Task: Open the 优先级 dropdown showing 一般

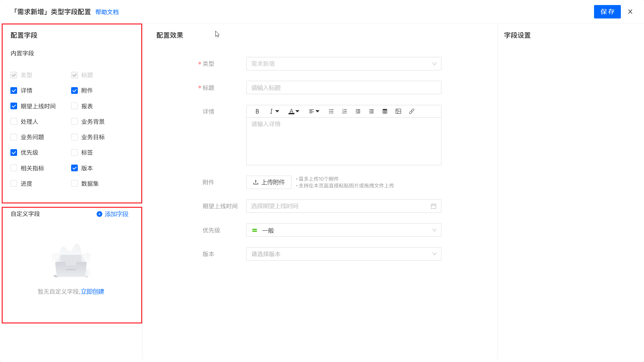Action: point(343,230)
